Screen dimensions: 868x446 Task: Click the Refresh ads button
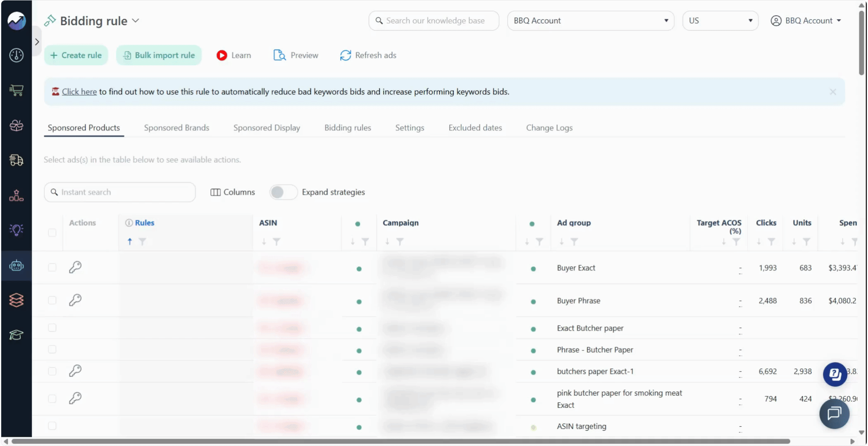click(368, 55)
